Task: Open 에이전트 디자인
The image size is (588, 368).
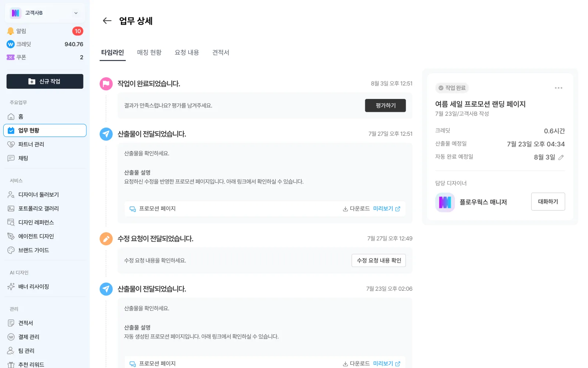Action: point(45,236)
